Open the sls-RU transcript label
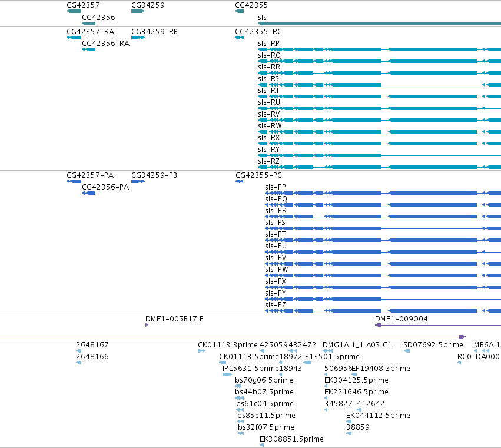Image resolution: width=501 pixels, height=448 pixels. [x=269, y=102]
